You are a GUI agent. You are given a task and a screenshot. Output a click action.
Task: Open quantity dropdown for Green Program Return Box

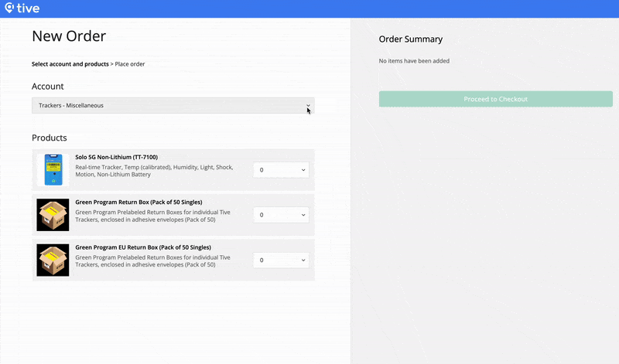tap(281, 215)
